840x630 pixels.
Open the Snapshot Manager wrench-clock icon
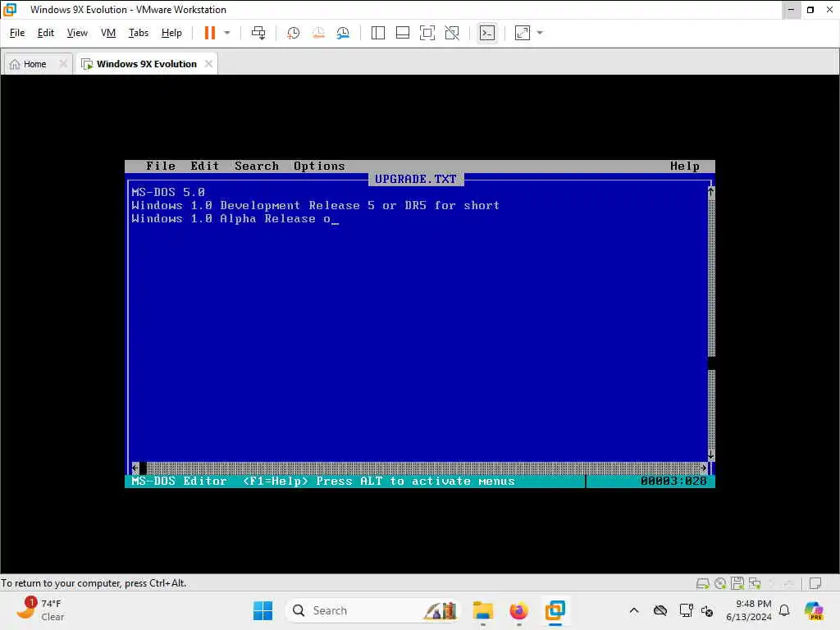tap(343, 33)
